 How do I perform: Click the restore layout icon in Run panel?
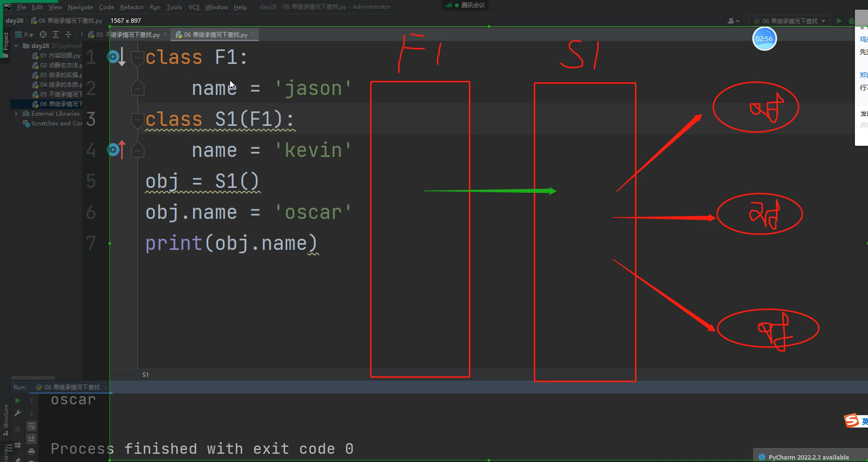point(17,445)
